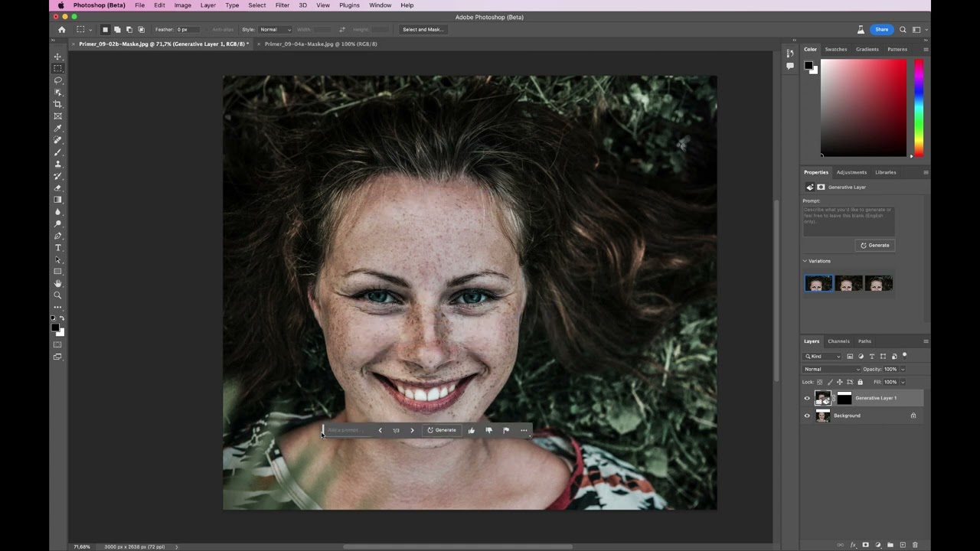Toggle lock position in Layers panel

(x=840, y=382)
